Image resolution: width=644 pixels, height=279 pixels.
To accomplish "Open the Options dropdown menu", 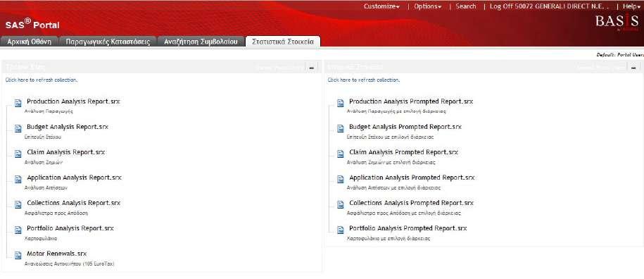I will coord(427,6).
